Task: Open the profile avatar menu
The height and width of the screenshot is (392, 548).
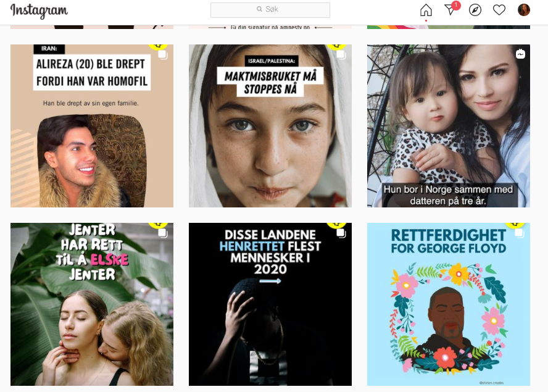Action: [x=523, y=10]
